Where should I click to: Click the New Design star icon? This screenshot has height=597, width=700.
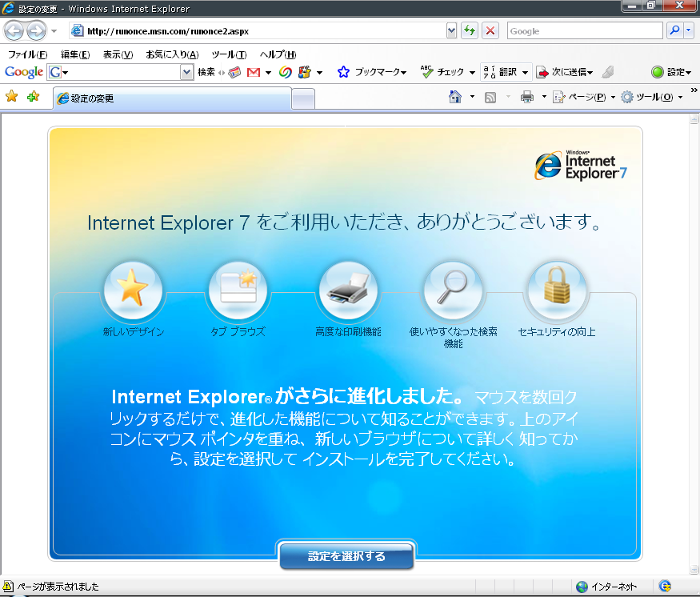click(x=133, y=290)
